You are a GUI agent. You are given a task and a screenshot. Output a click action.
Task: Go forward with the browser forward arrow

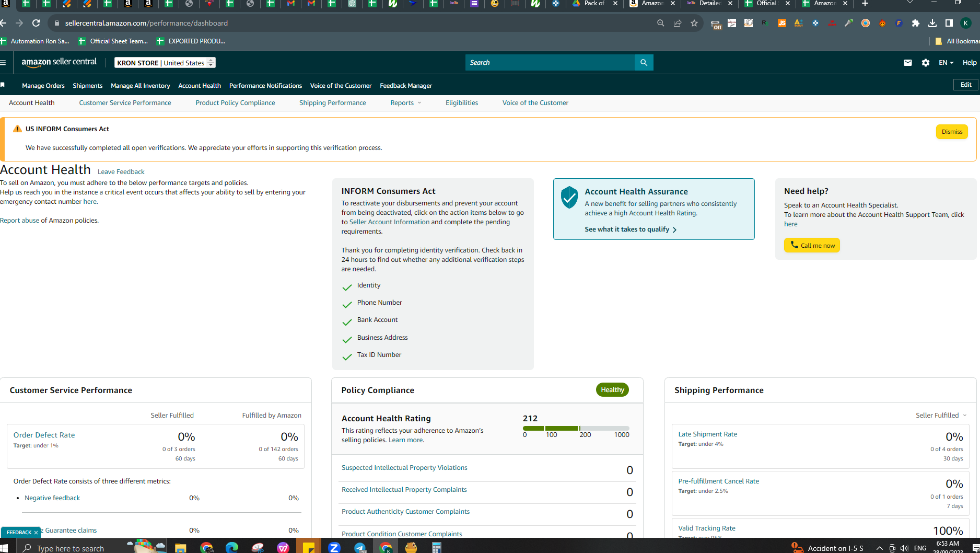tap(19, 23)
